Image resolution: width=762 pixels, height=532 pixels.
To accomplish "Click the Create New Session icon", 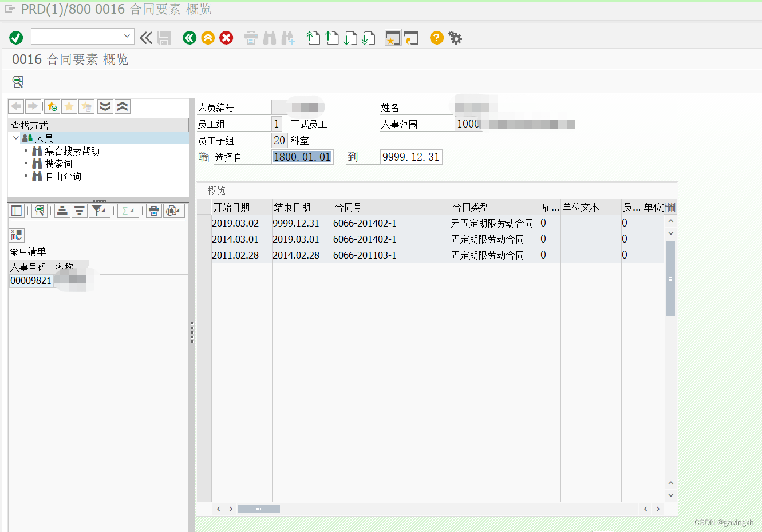I will coord(393,38).
